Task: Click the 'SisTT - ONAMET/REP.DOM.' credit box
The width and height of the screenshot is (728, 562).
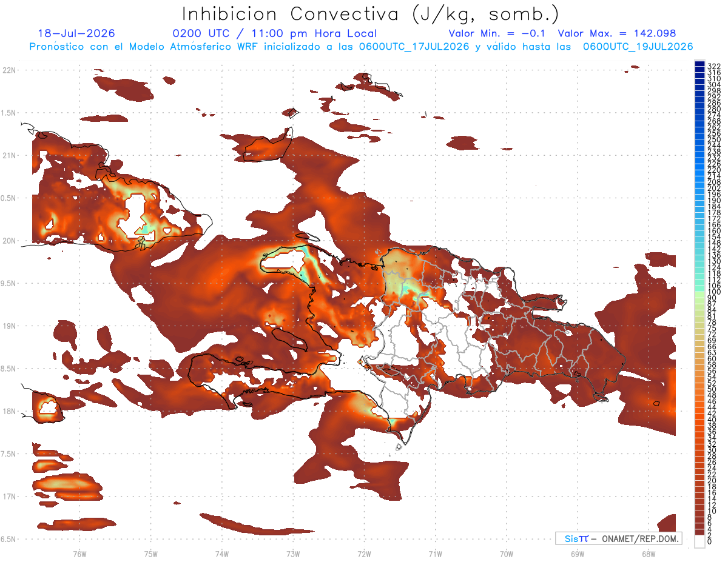Action: 619,538
